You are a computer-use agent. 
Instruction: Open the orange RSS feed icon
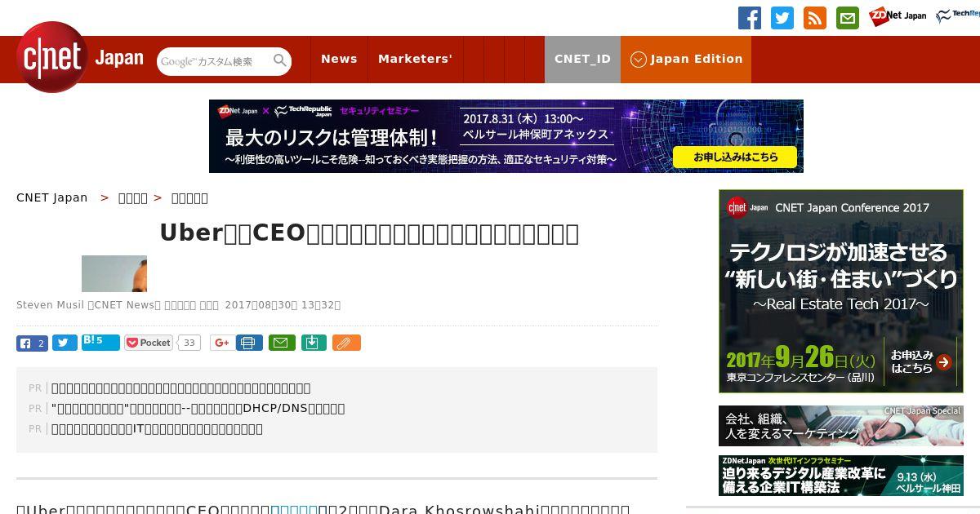tap(815, 18)
